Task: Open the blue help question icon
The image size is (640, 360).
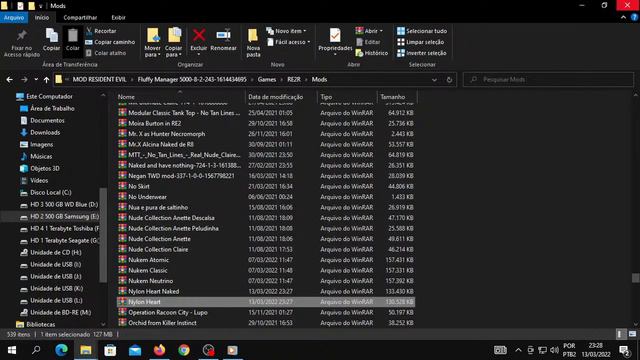Action: pyautogui.click(x=635, y=17)
